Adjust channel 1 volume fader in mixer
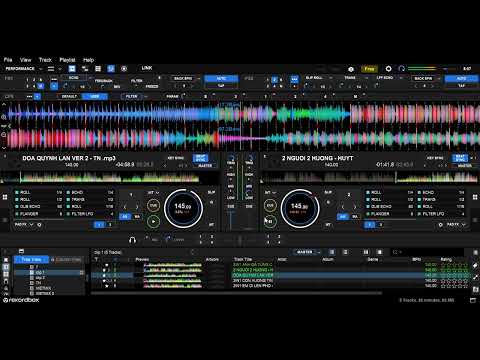480x360 pixels. click(x=231, y=219)
